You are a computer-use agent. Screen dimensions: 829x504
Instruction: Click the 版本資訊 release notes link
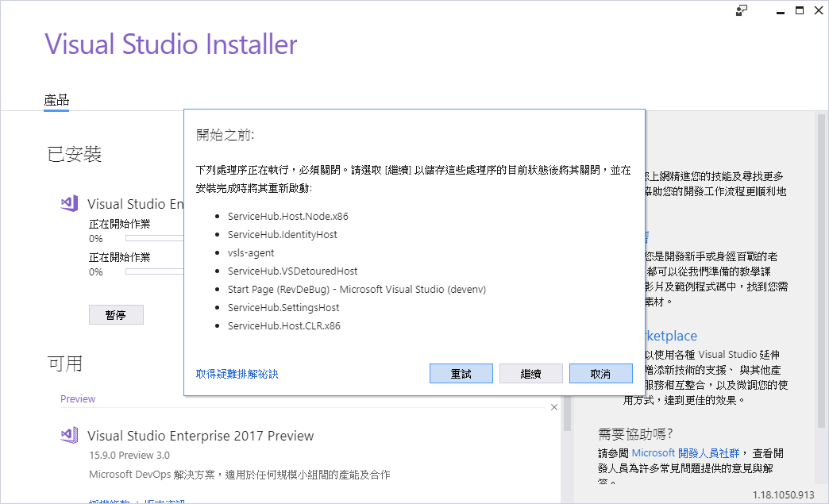163,501
